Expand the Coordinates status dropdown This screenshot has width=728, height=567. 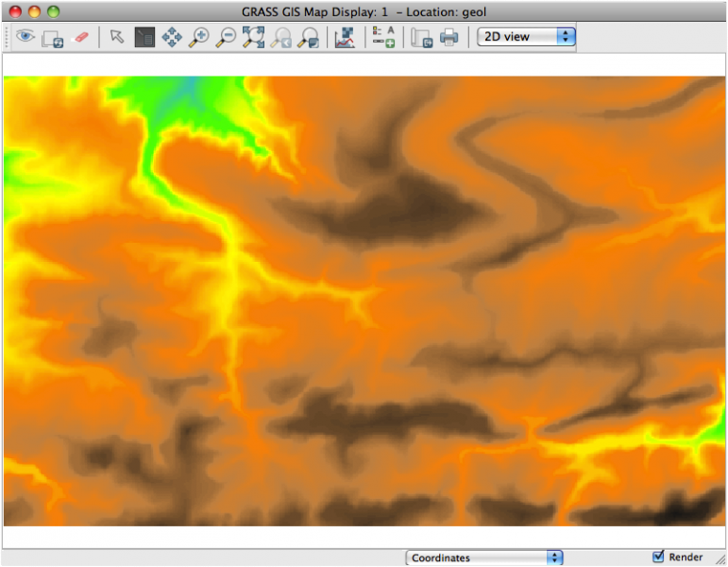point(484,558)
